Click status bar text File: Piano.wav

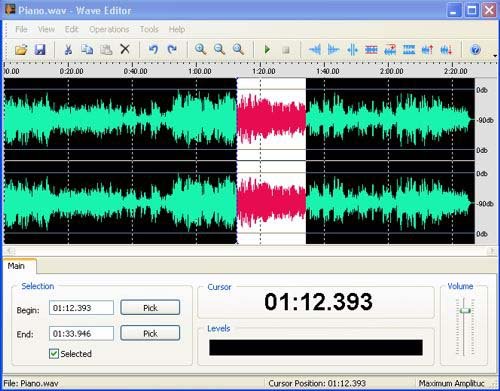[x=31, y=383]
